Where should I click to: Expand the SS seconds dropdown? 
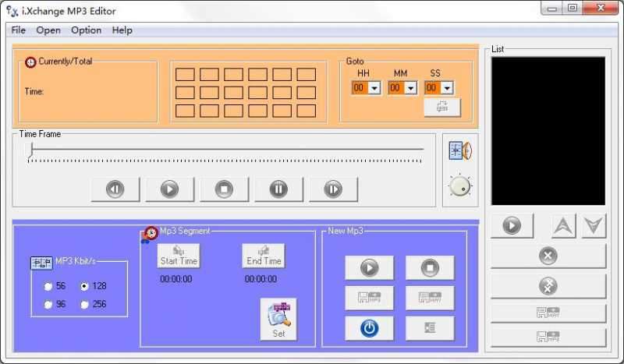click(447, 88)
